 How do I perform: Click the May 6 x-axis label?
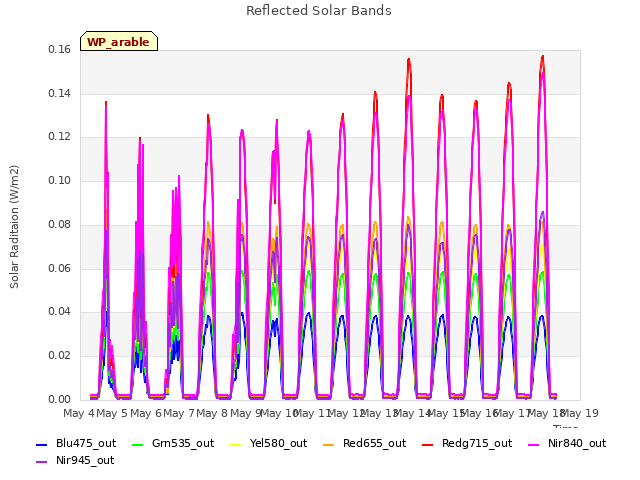pyautogui.click(x=146, y=413)
